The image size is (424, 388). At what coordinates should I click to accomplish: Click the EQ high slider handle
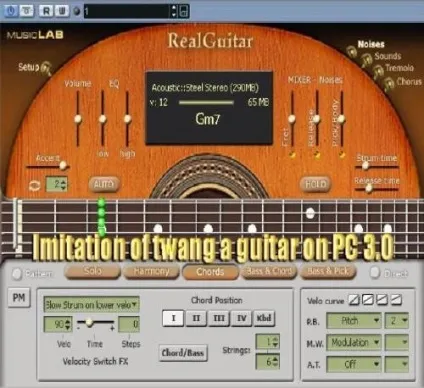127,119
